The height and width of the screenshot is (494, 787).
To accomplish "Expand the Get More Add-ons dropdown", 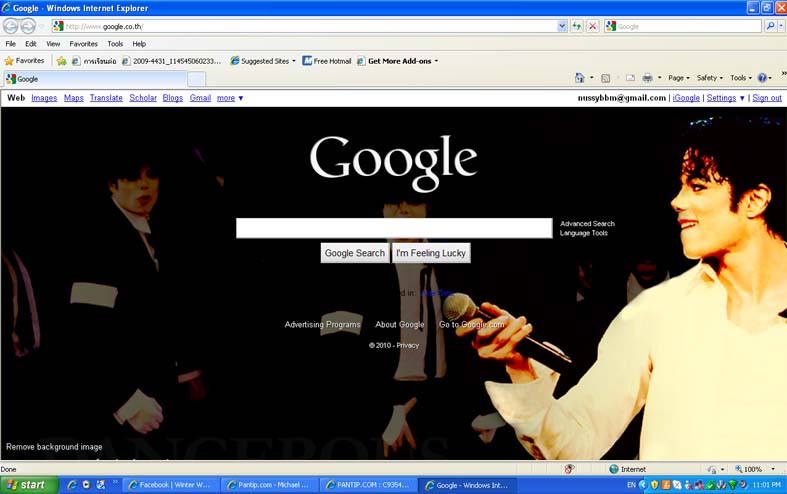I will point(436,61).
